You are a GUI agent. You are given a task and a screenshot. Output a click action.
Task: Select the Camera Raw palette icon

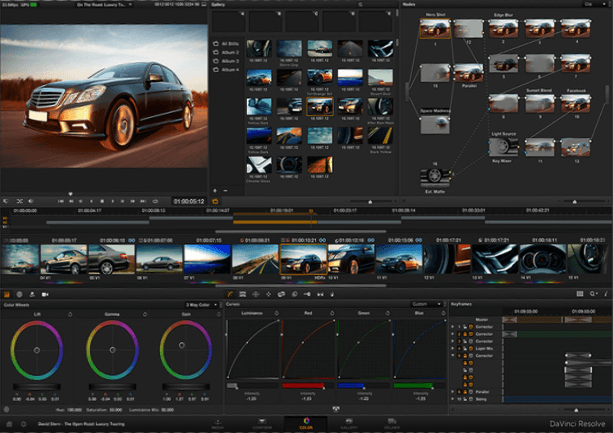pyautogui.click(x=45, y=294)
